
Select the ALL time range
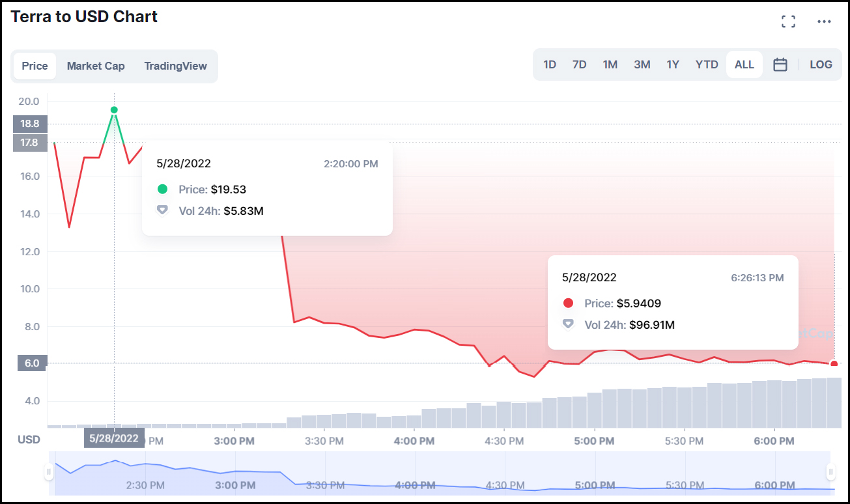tap(744, 64)
